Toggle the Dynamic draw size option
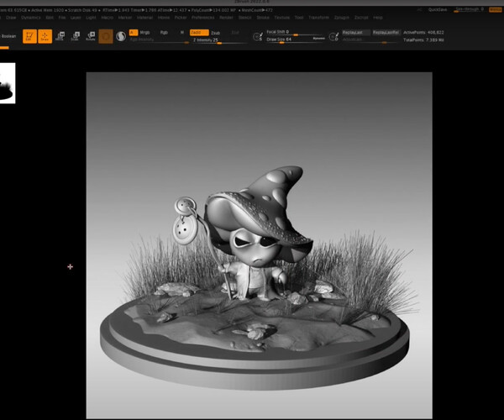The image size is (504, 420). point(319,39)
